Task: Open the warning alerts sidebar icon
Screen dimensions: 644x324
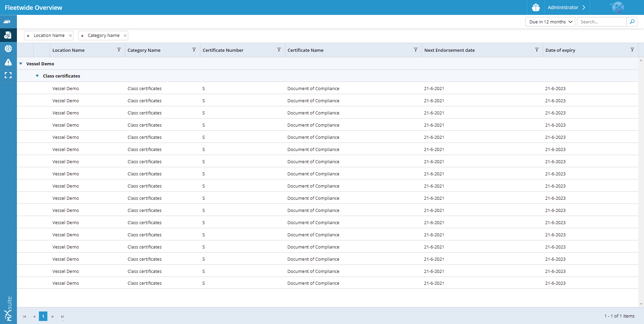Action: pos(8,62)
